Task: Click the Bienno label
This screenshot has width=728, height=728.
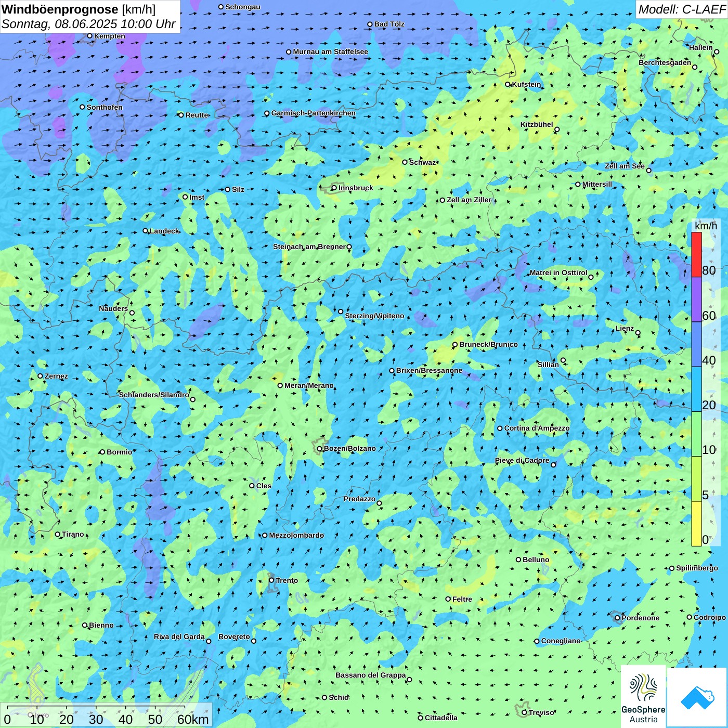Action: [x=101, y=625]
